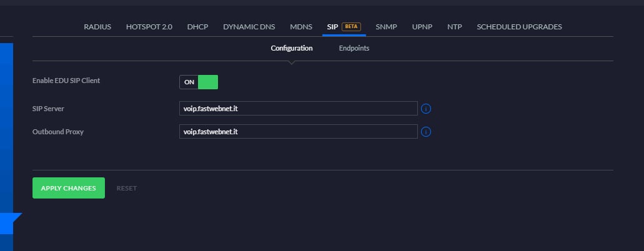Select the Configuration sub-tab
Viewport: 644px width, 251px height.
pos(292,48)
